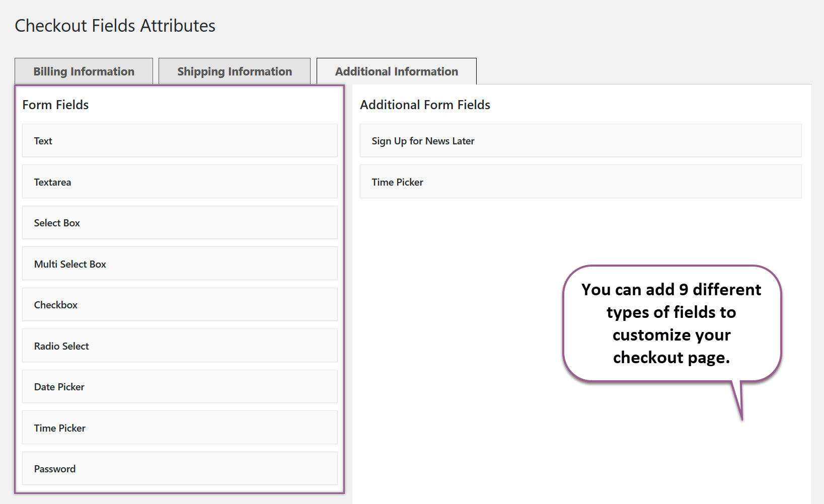The height and width of the screenshot is (504, 824).
Task: Open the Additional Information tab
Action: [396, 71]
